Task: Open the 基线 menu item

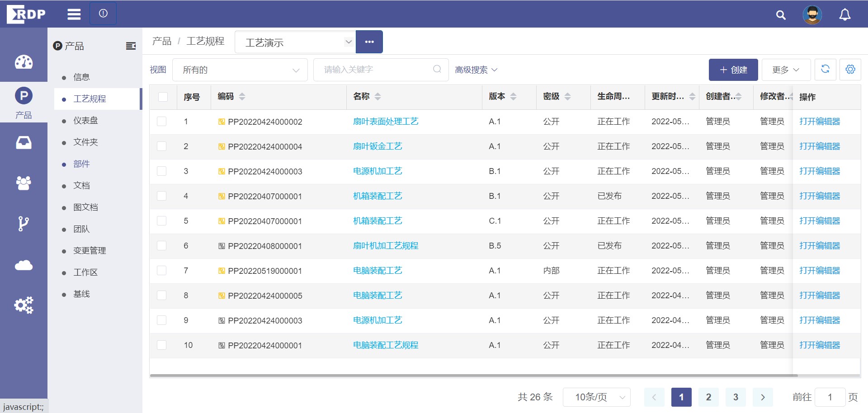Action: pyautogui.click(x=81, y=294)
